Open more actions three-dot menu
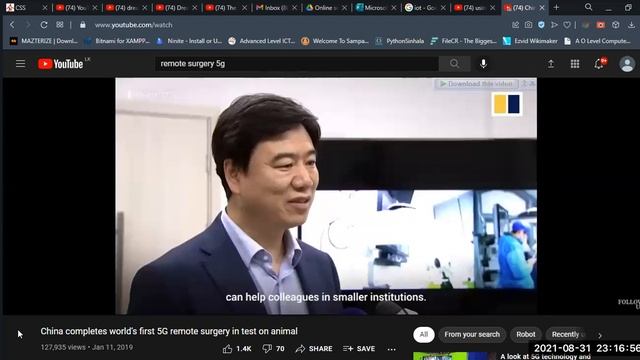This screenshot has height=360, width=640. tap(391, 349)
